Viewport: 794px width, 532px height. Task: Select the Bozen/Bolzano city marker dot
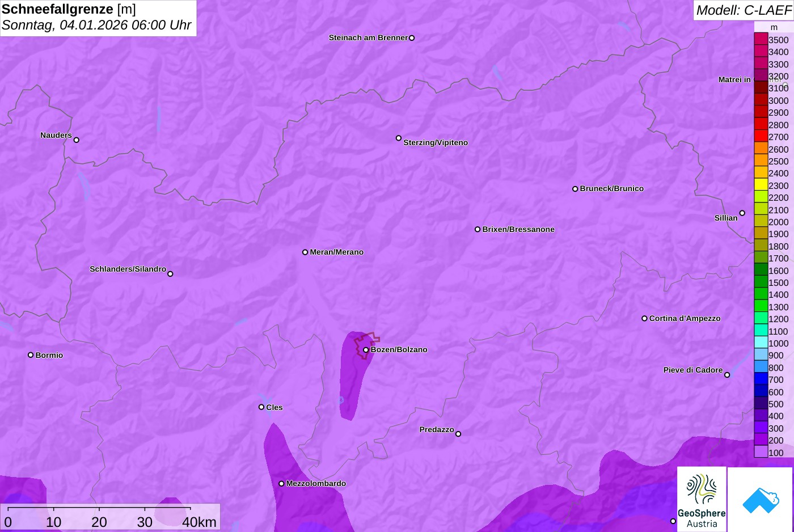pos(366,350)
